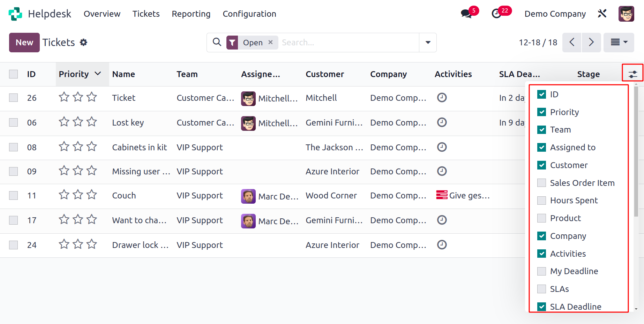Expand the search options dropdown arrow
This screenshot has width=644, height=324.
coord(428,43)
